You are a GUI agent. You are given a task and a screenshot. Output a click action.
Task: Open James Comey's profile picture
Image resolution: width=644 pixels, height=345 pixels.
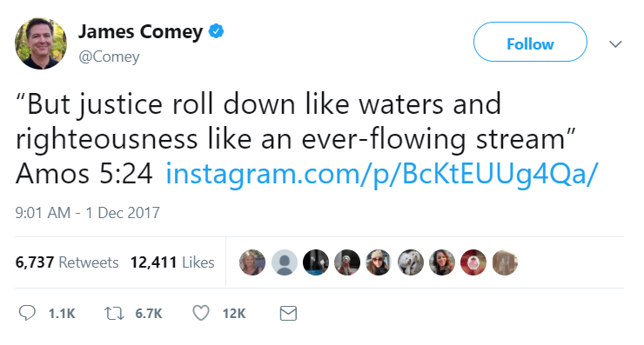click(x=41, y=43)
